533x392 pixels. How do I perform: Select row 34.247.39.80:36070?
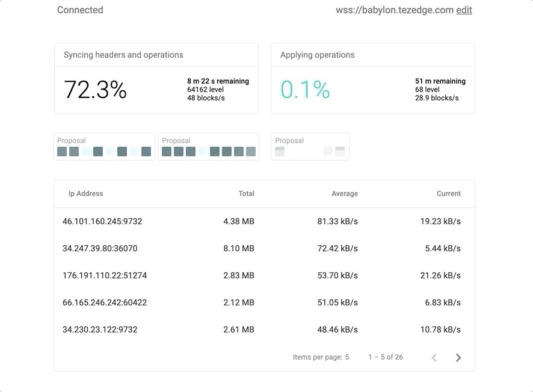click(x=265, y=248)
